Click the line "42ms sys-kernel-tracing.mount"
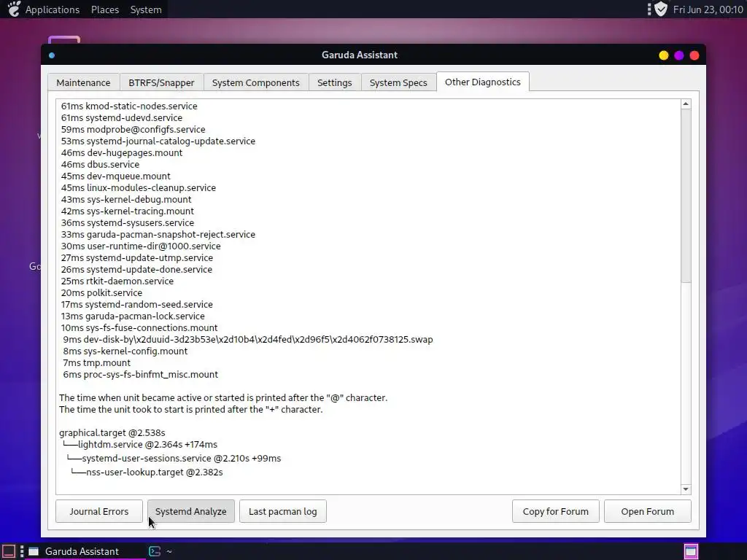The image size is (747, 560). point(127,211)
